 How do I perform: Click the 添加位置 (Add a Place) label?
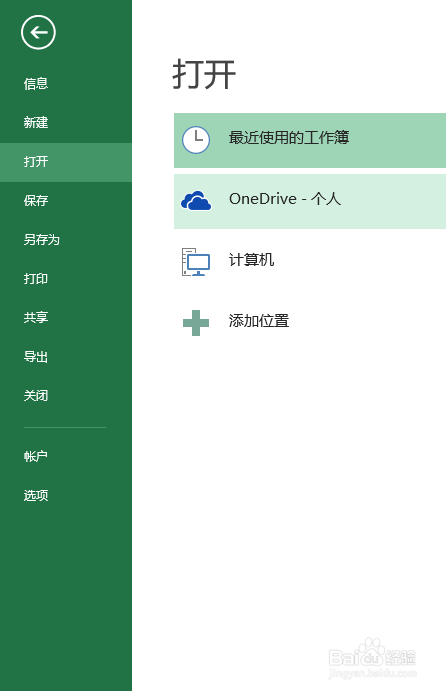[259, 321]
